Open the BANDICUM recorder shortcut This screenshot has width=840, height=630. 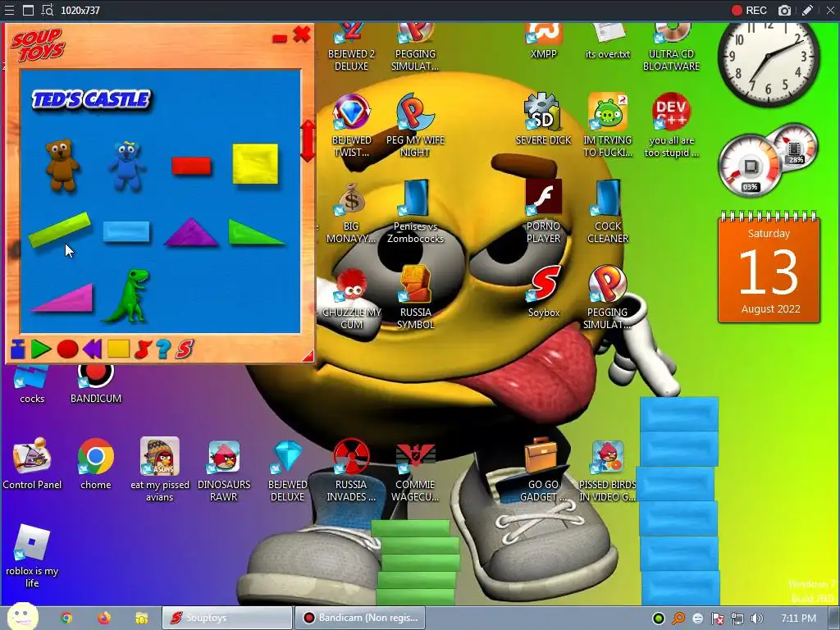click(96, 384)
